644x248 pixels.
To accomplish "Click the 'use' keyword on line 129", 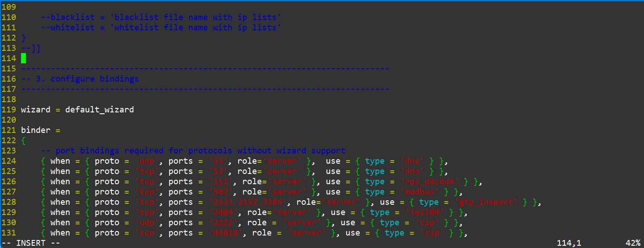I will [x=338, y=212].
